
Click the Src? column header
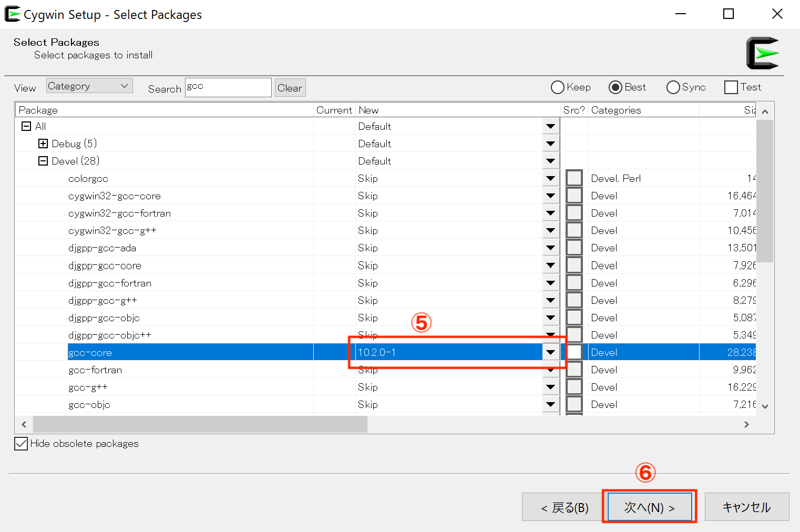pyautogui.click(x=574, y=110)
